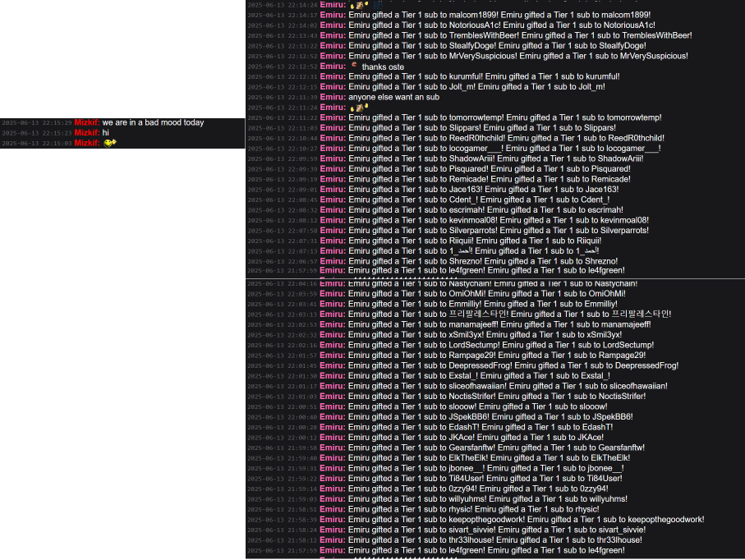This screenshot has width=745, height=560.
Task: Select the gifted sub message to Shrezno
Action: pyautogui.click(x=483, y=261)
